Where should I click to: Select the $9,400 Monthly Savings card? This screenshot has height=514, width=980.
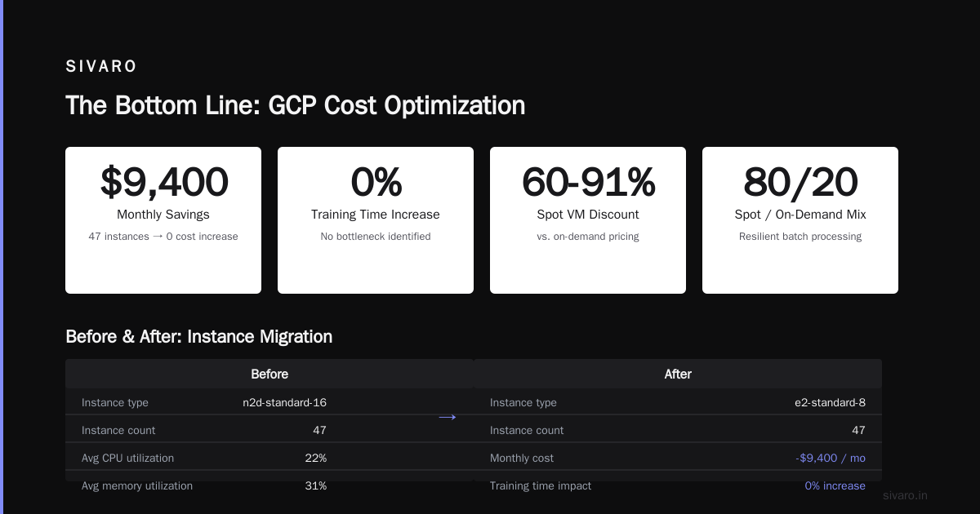tap(163, 220)
